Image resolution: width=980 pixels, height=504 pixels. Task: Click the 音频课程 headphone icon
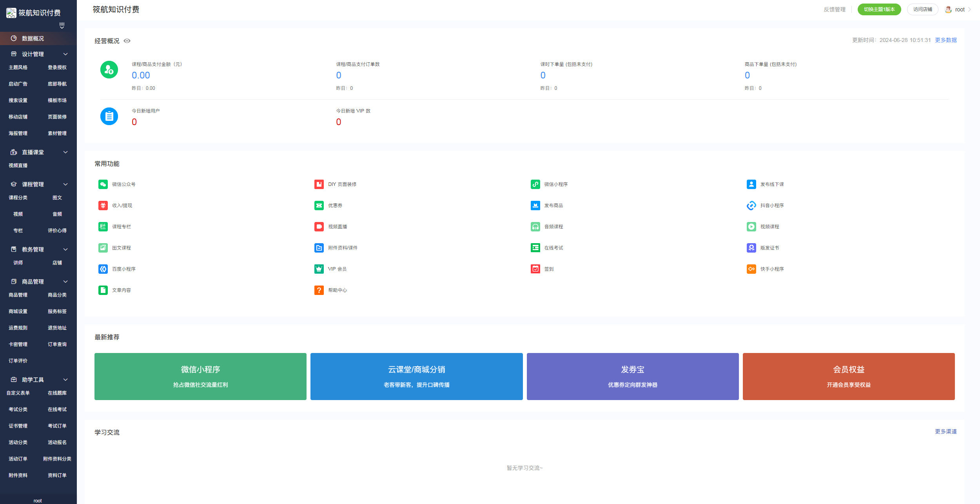pyautogui.click(x=535, y=227)
